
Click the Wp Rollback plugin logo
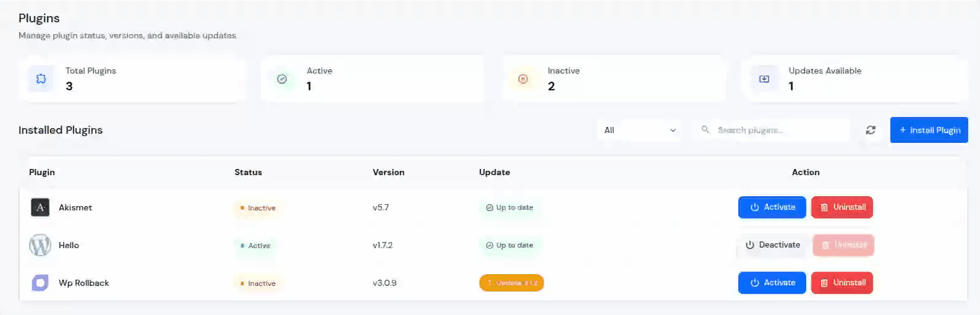40,283
